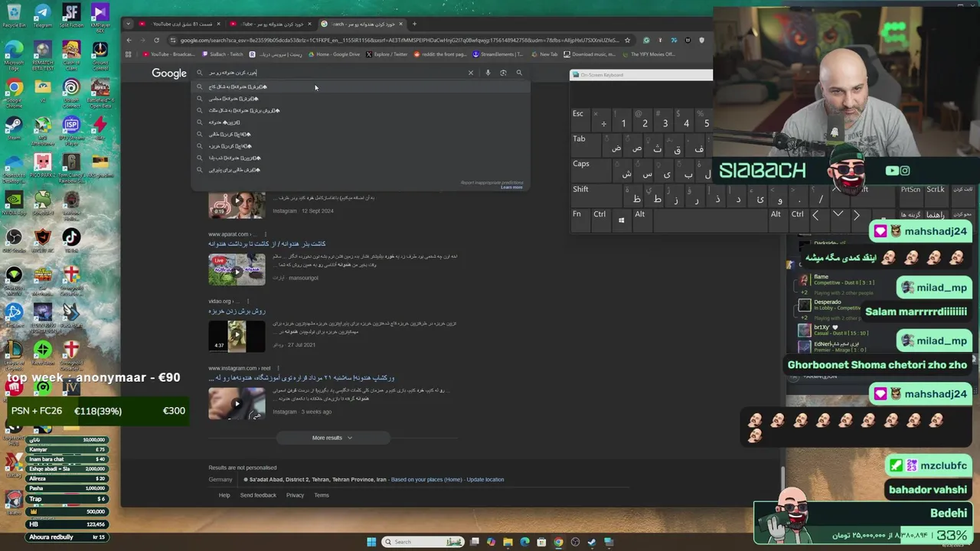
Task: Launch Battlefield 6 Open Beta from the desktop
Action: [x=100, y=92]
